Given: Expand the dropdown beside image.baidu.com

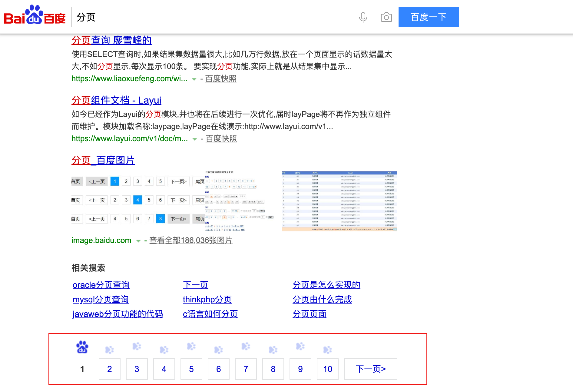Looking at the screenshot, I should pos(138,241).
